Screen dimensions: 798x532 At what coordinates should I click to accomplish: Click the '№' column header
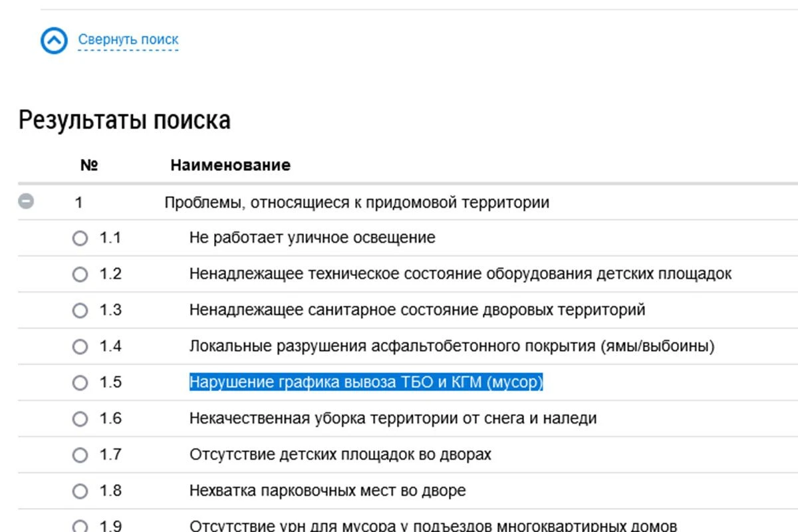coord(89,165)
